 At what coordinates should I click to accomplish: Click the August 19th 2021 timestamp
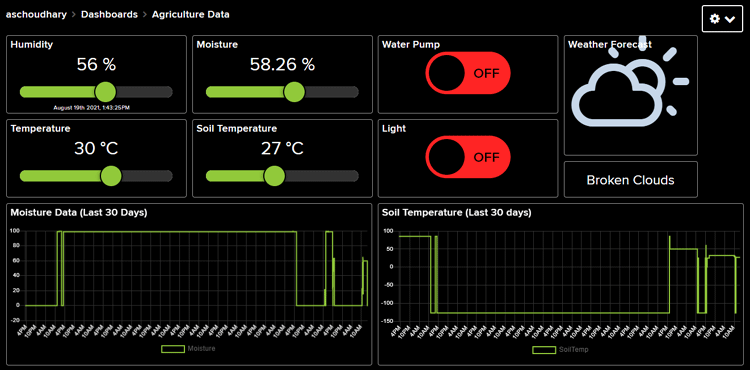pos(91,108)
